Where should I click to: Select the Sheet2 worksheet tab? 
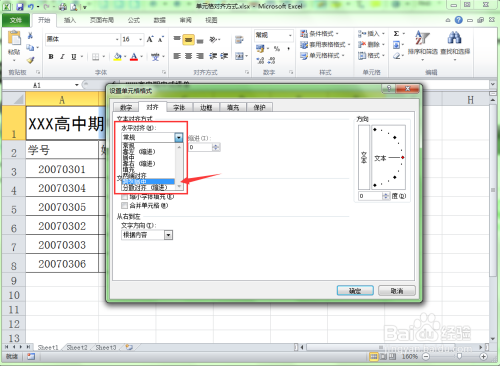tap(77, 348)
